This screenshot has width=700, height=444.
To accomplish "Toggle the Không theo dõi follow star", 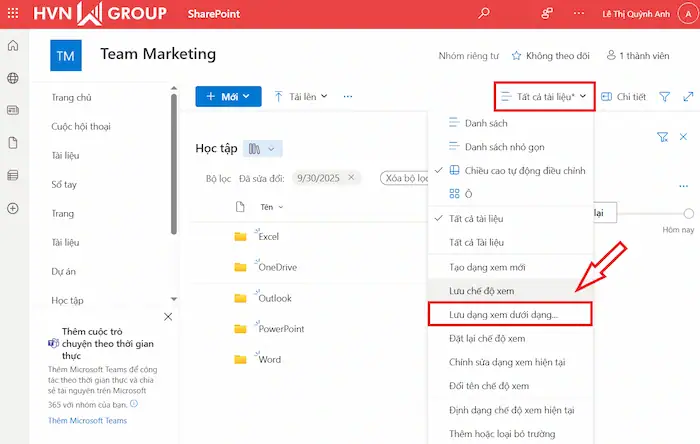I will 550,56.
